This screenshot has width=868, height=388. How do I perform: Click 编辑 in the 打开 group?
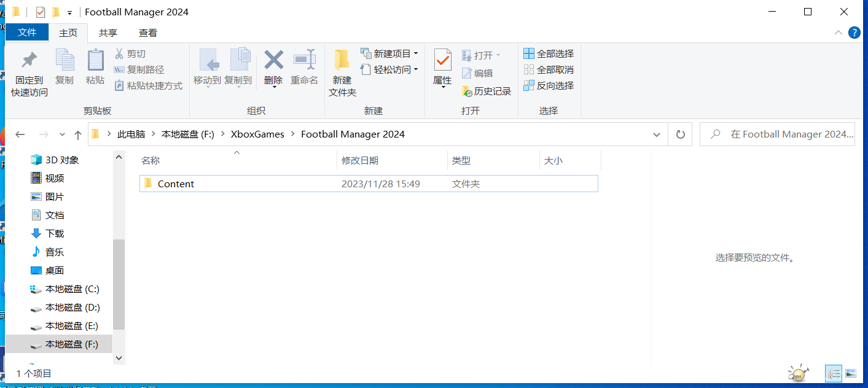(x=477, y=73)
